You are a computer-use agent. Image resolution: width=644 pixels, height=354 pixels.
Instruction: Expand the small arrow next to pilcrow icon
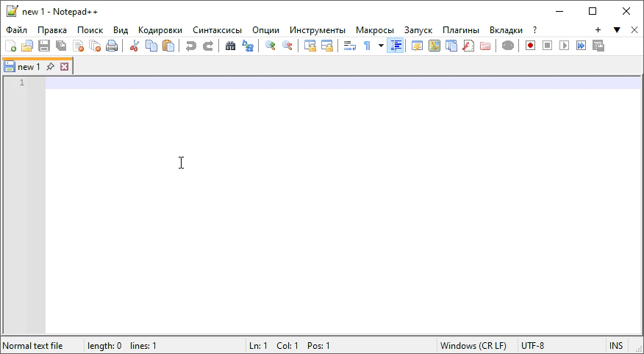pos(381,46)
